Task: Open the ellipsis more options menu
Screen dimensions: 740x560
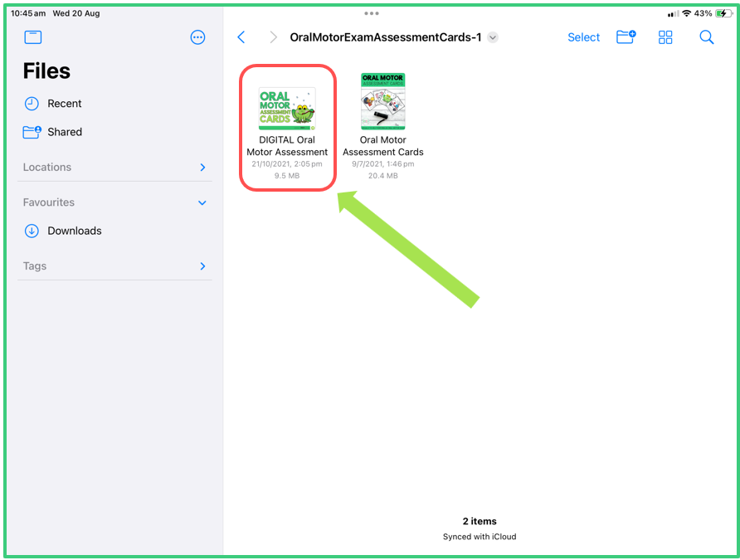Action: pyautogui.click(x=197, y=37)
